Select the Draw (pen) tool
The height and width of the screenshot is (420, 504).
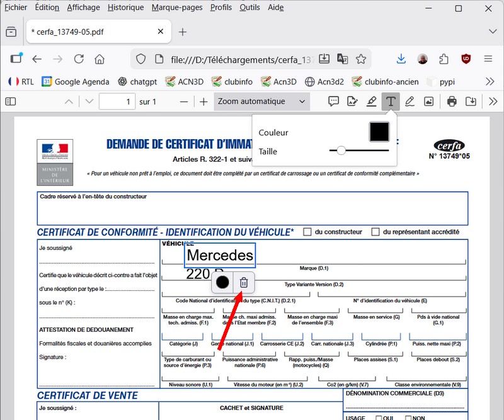click(x=409, y=101)
